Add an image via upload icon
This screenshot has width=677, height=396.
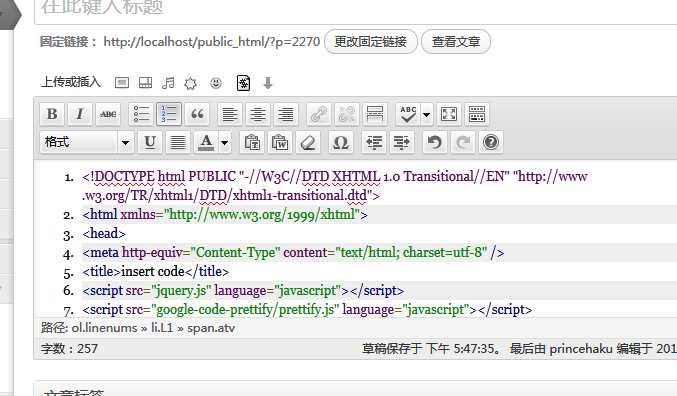click(x=122, y=82)
